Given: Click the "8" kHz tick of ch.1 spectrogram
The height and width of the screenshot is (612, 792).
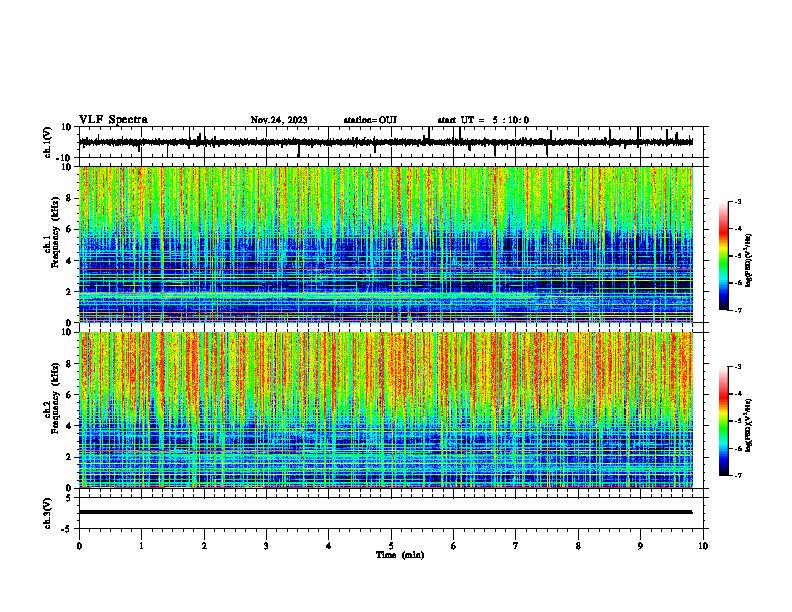Looking at the screenshot, I should coord(69,198).
